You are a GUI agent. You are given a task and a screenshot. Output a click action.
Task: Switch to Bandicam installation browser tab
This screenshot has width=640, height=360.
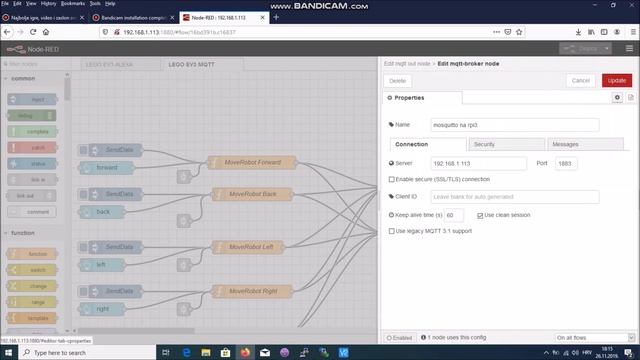coord(133,18)
